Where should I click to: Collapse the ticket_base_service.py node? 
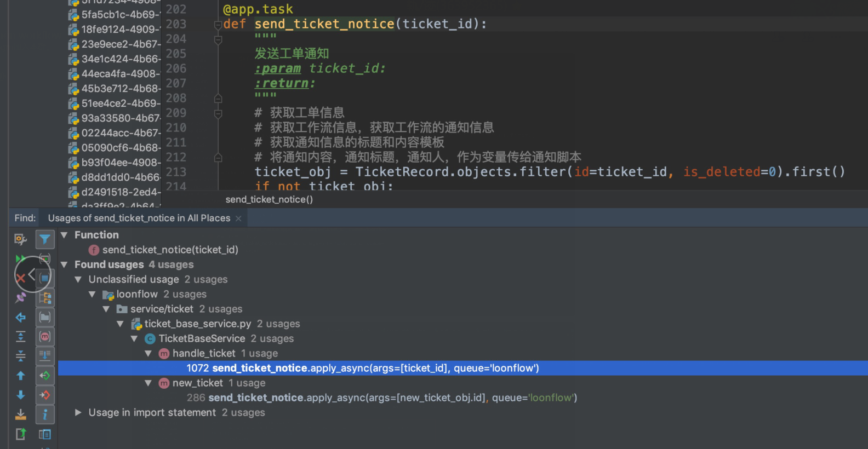(120, 324)
